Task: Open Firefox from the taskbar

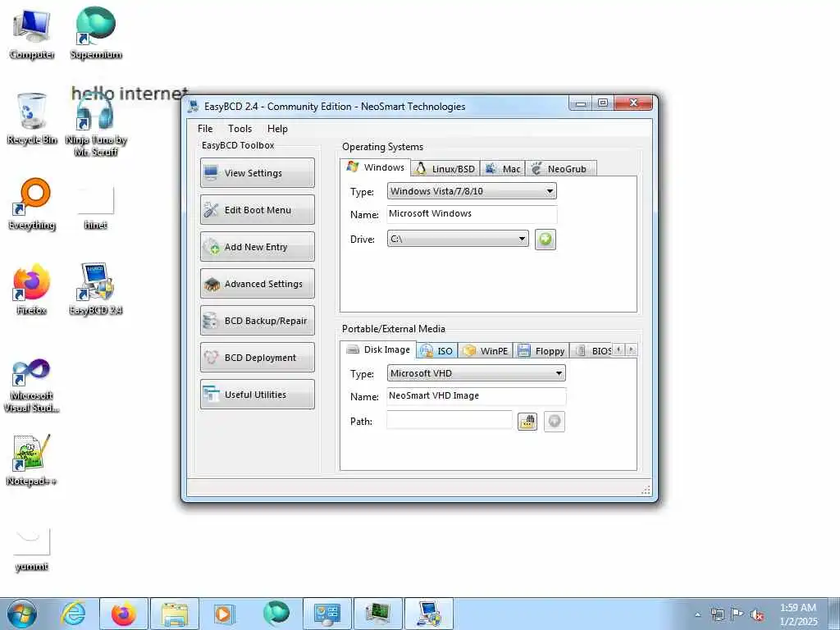Action: click(x=124, y=614)
